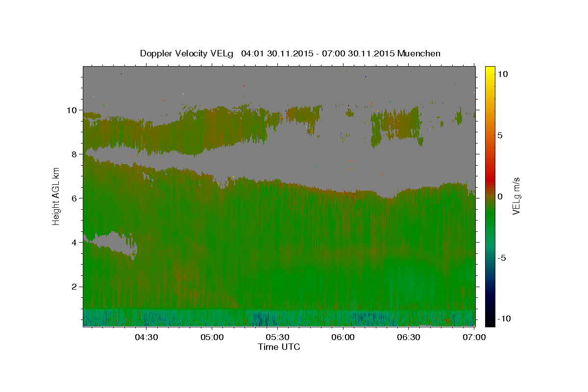Click the 07:00 time tick label
This screenshot has height=392, width=588.
point(474,337)
